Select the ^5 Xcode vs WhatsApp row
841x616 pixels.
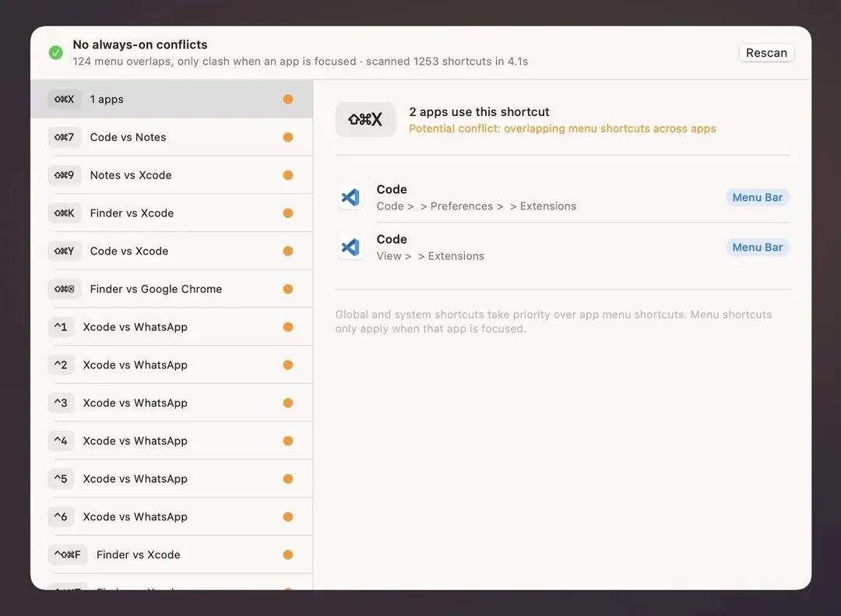171,479
